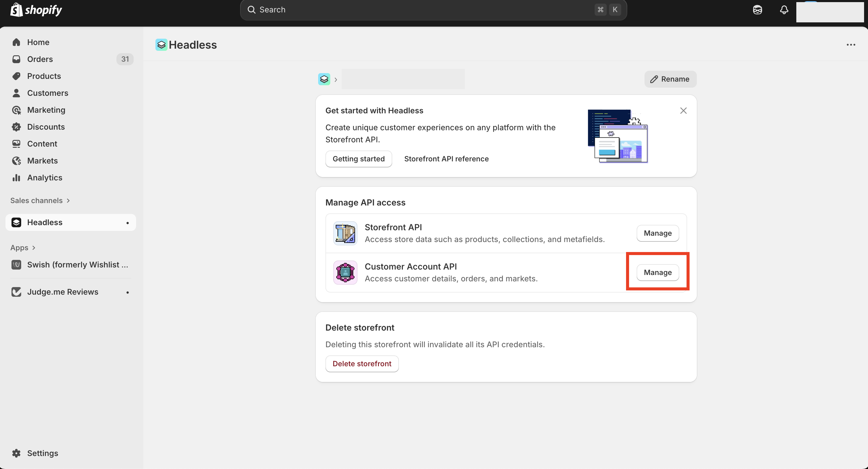Screen dimensions: 868x469
Task: Open Analytics from the sidebar
Action: (x=44, y=177)
